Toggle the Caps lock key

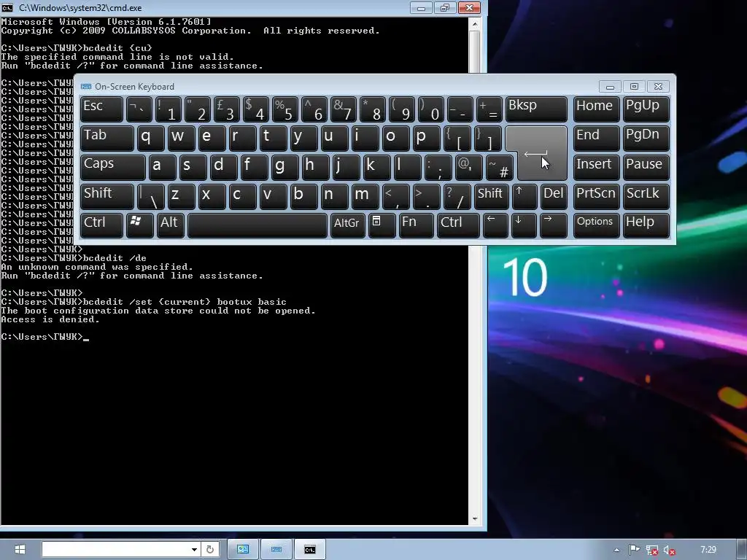[x=113, y=168]
